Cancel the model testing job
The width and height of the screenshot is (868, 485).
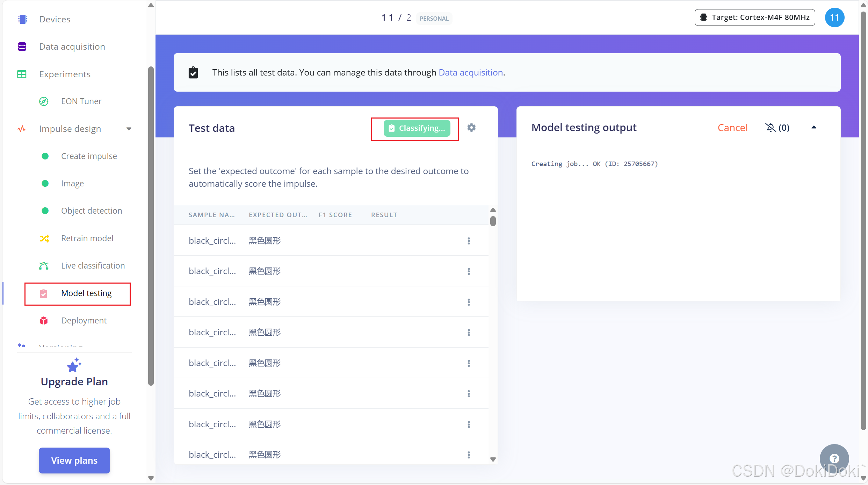(732, 128)
